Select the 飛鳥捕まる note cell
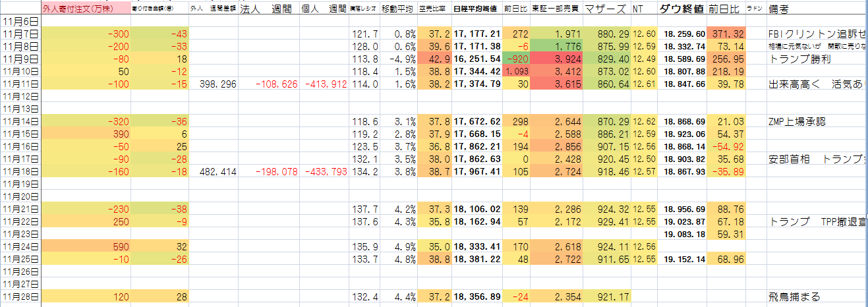This screenshot has width=868, height=307. 794,297
